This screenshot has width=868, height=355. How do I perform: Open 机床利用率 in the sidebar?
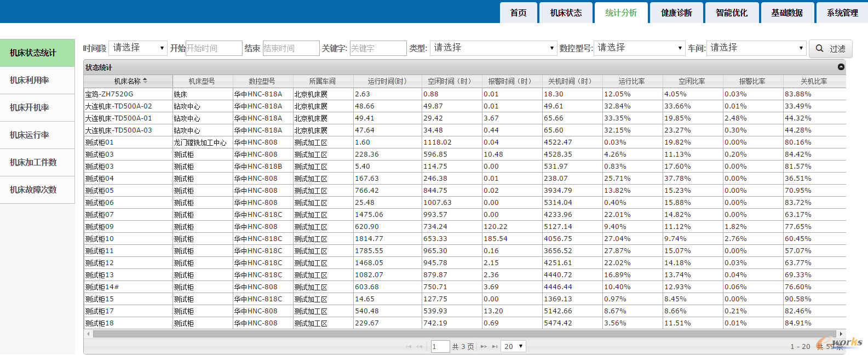click(x=37, y=80)
